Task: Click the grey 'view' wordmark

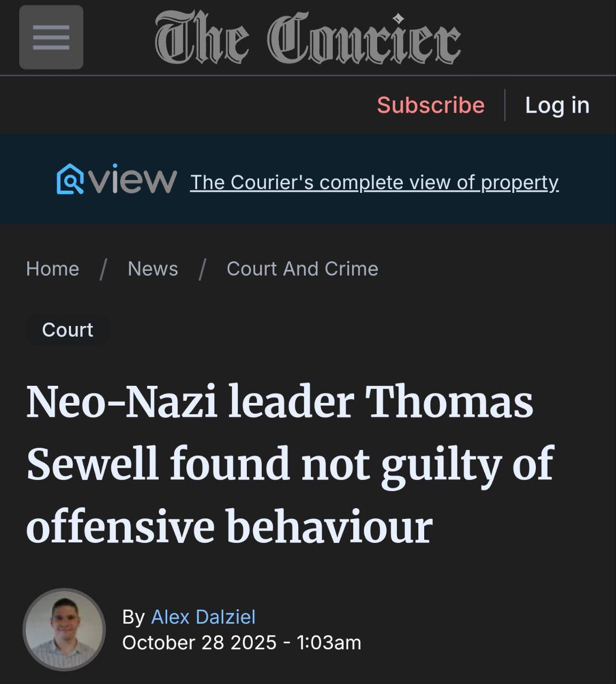Action: [132, 179]
